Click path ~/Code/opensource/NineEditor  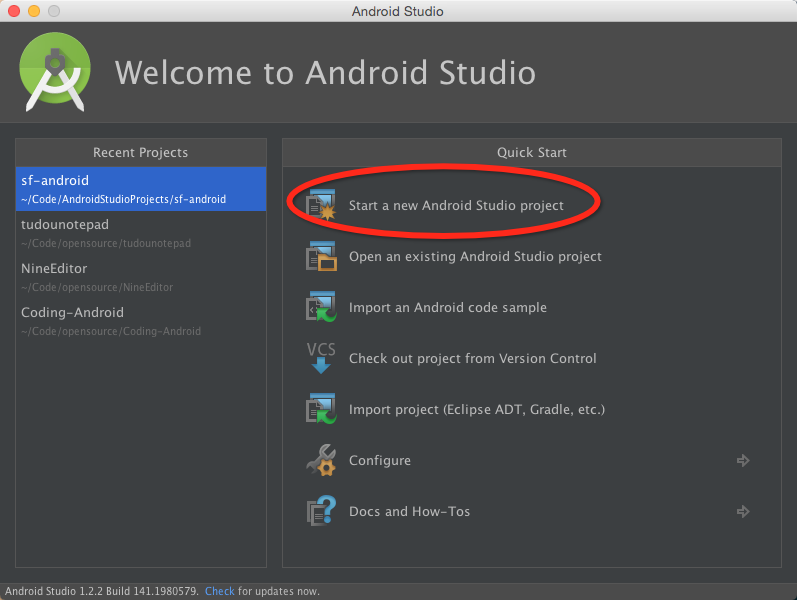97,287
